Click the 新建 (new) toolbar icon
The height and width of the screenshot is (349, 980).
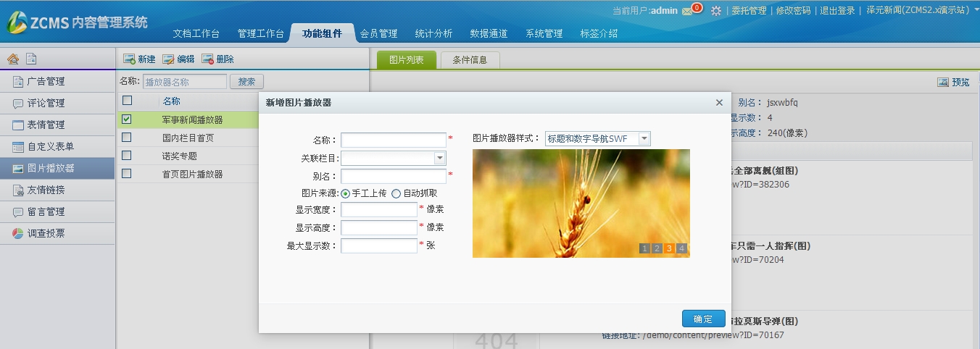129,59
